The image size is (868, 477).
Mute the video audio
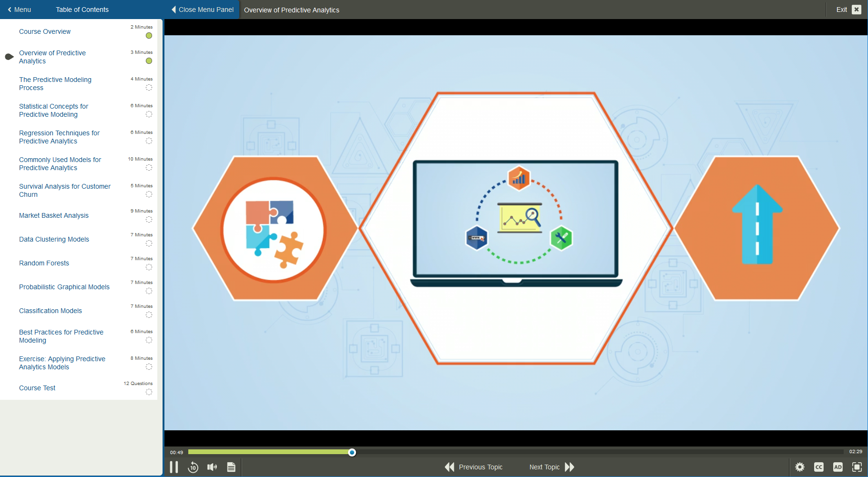click(x=212, y=467)
